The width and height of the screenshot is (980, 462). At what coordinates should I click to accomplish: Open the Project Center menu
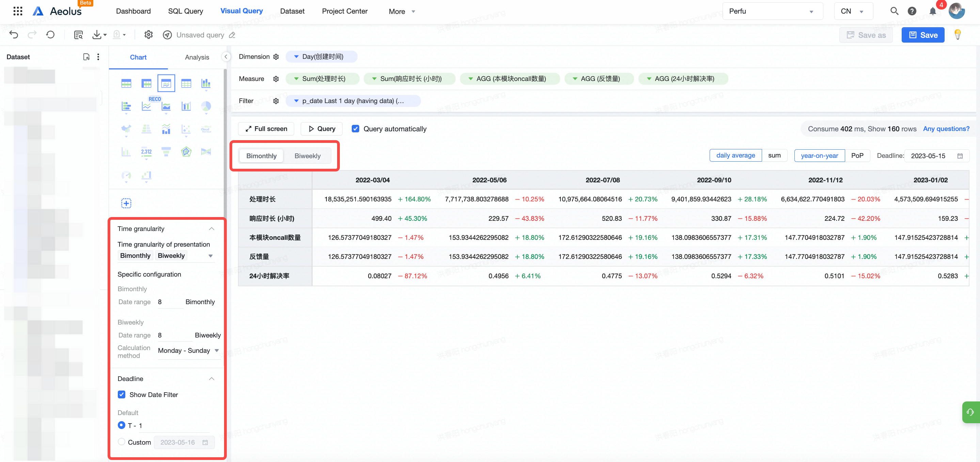[345, 11]
